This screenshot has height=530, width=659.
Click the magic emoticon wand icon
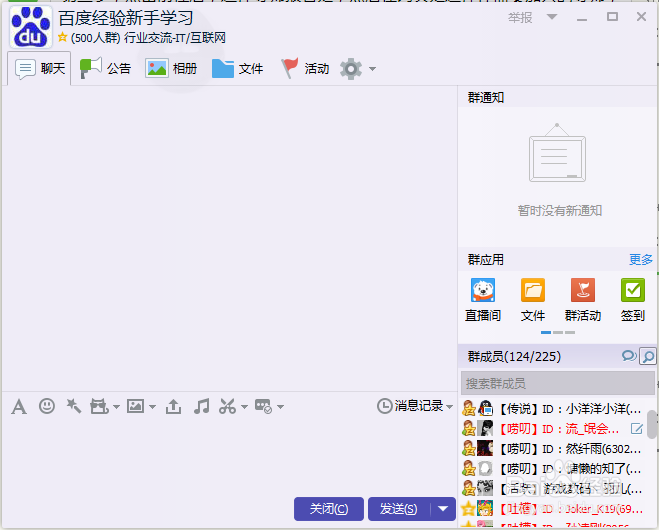(x=74, y=406)
